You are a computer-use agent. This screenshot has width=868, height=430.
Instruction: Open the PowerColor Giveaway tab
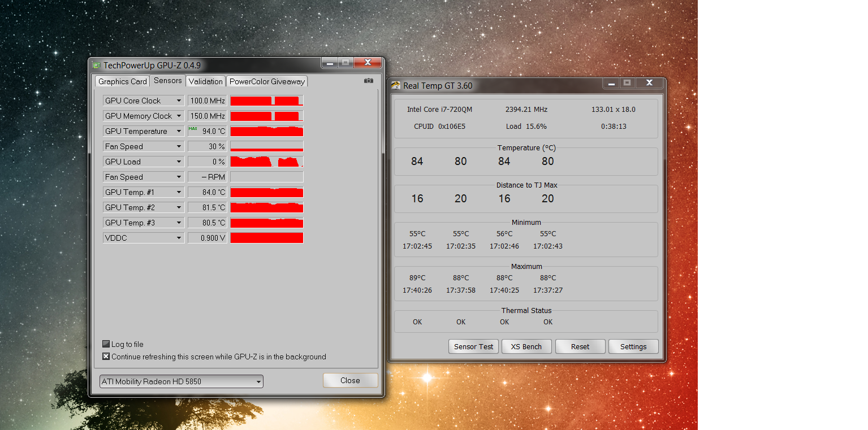[267, 81]
